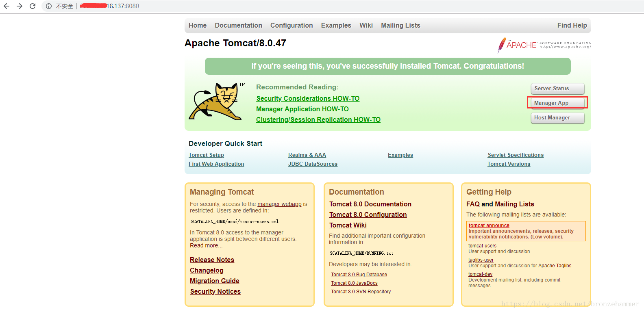Open tomcat-announce mailing list link
The height and width of the screenshot is (312, 644).
click(x=489, y=225)
